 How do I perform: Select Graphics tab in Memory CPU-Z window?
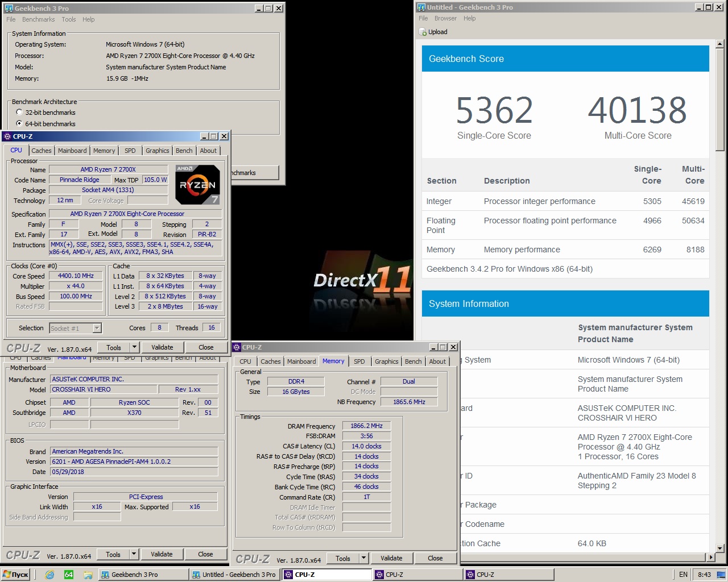(x=387, y=361)
